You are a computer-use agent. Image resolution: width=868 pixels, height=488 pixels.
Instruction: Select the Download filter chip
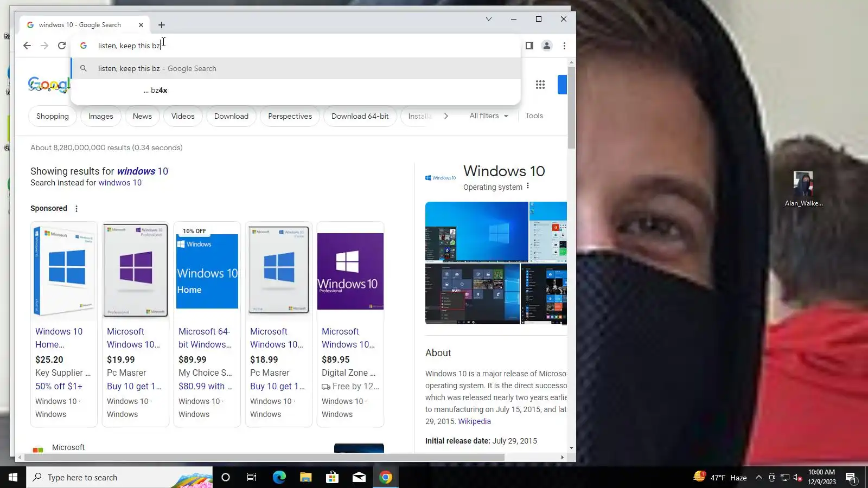[x=231, y=116]
